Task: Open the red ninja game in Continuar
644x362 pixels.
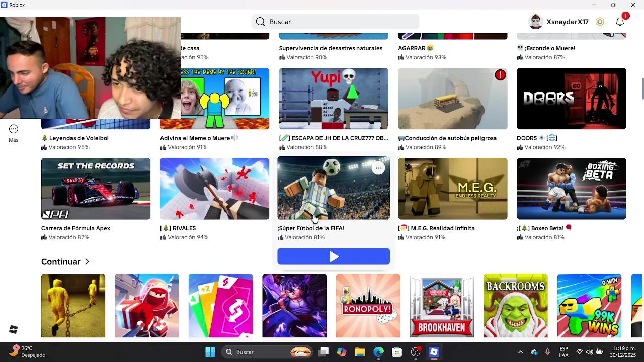Action: point(147,306)
